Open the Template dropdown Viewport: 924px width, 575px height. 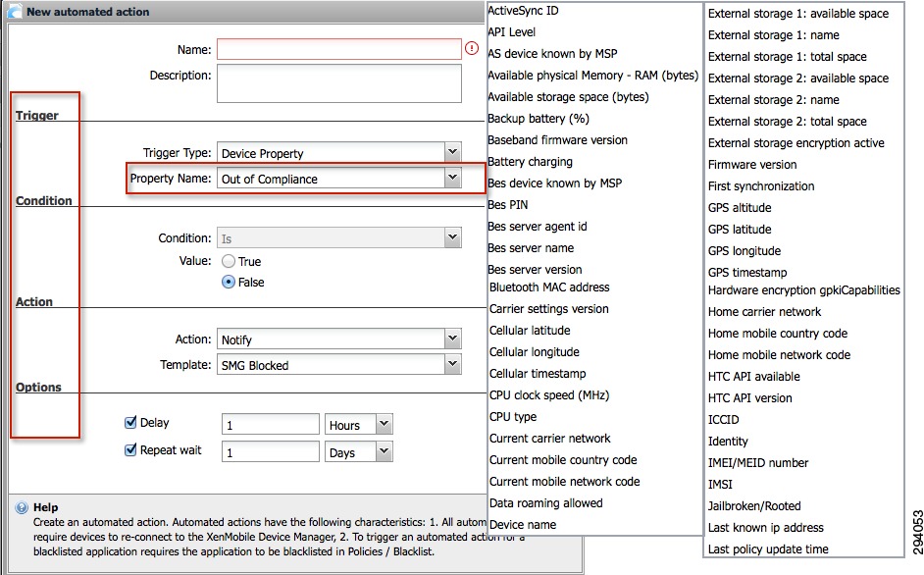[452, 364]
